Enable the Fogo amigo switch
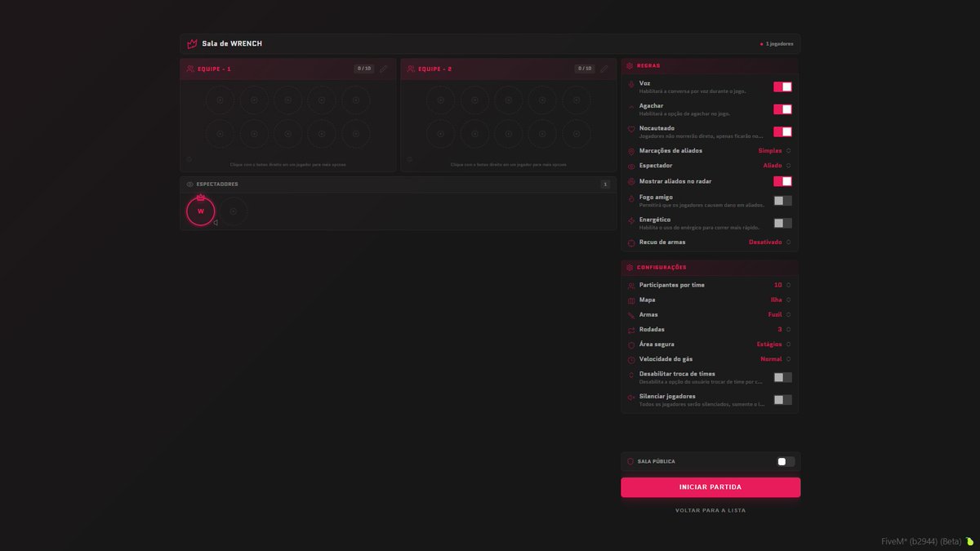The height and width of the screenshot is (551, 980). coord(782,201)
